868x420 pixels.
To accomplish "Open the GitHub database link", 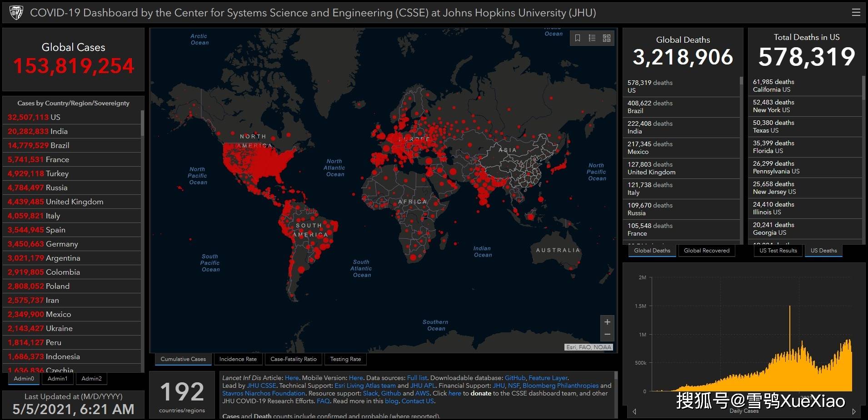I will pos(515,378).
